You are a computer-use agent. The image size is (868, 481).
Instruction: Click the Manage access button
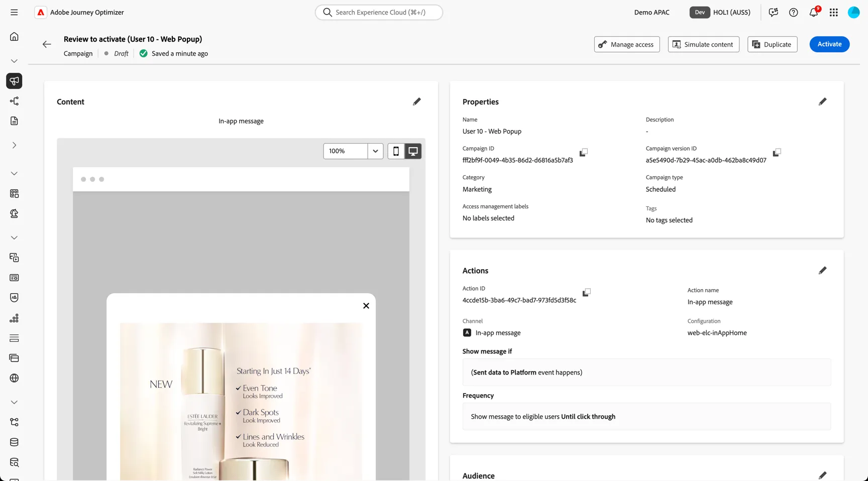(626, 44)
